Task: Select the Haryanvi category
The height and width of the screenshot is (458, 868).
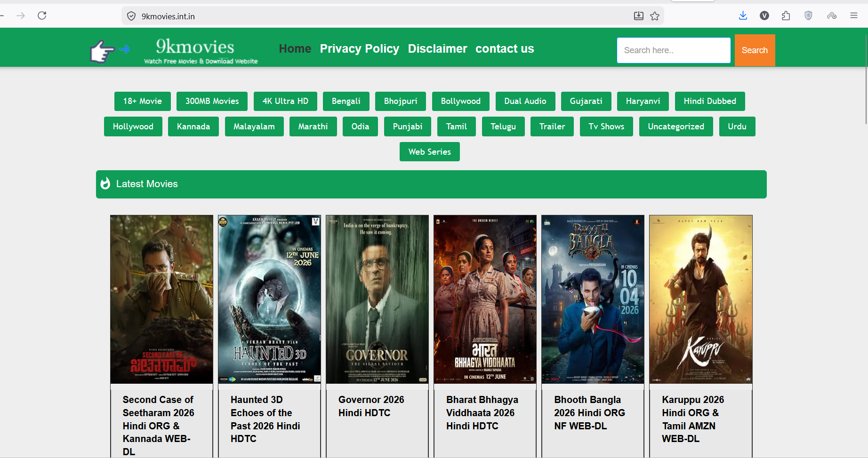Action: 643,101
